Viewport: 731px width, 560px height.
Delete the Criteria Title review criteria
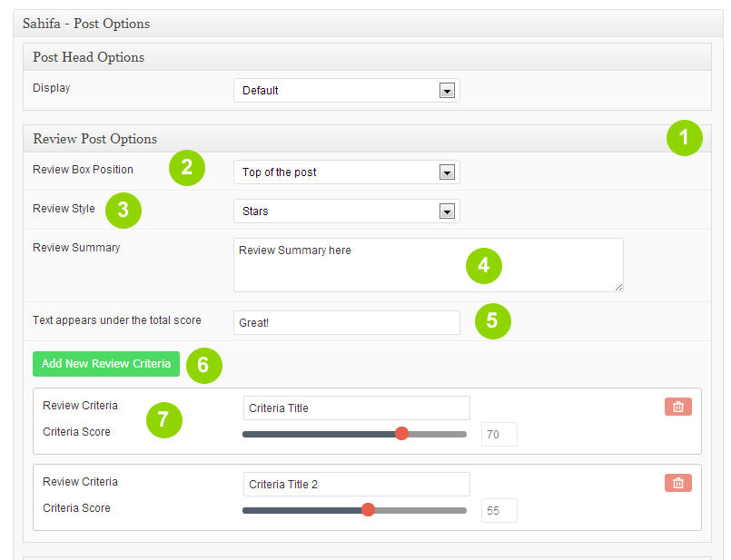[x=677, y=408]
